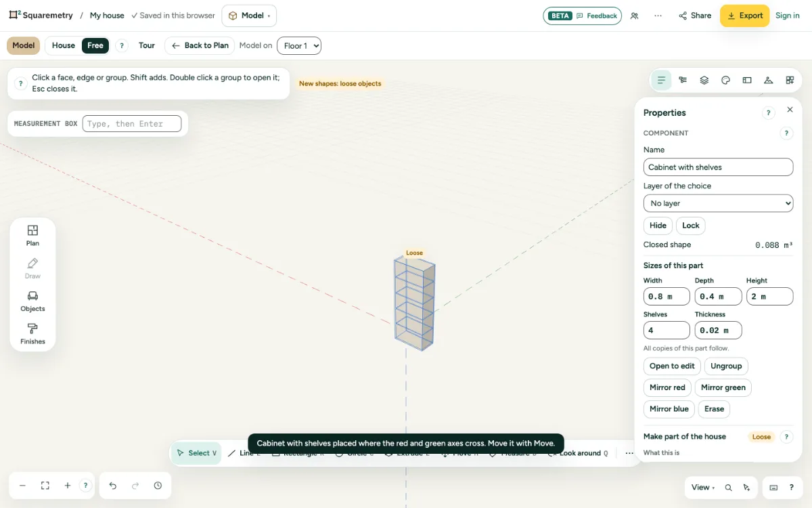Screen dimensions: 812x508
Task: Open the Floor 1 dropdown
Action: 299,46
